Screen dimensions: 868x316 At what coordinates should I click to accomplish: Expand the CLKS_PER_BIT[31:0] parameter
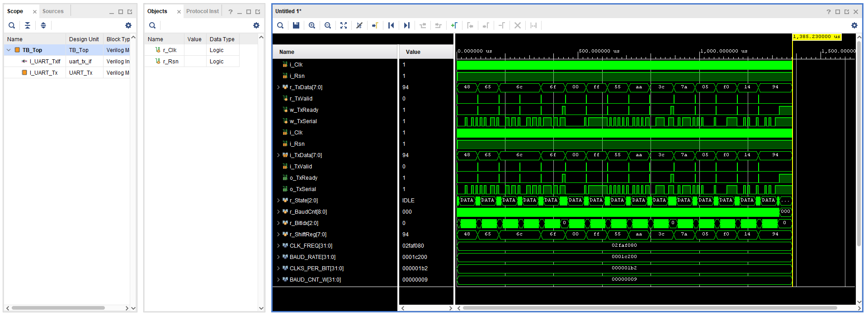[x=278, y=268]
